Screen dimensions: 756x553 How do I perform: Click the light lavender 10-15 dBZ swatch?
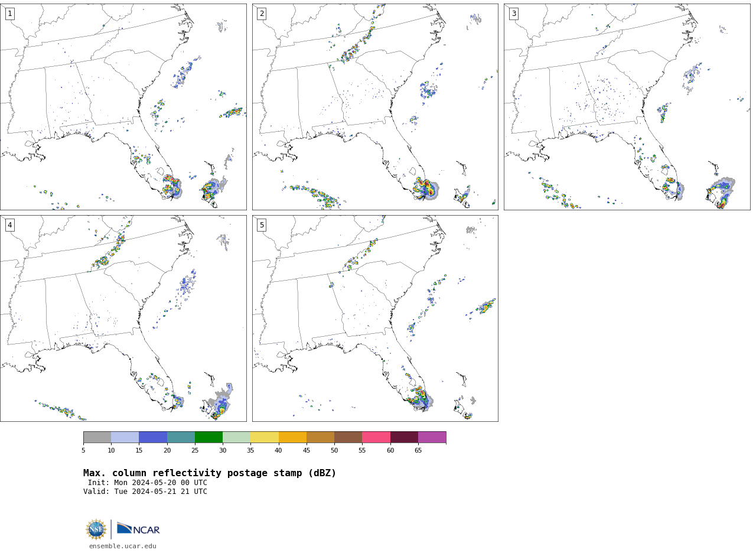[125, 437]
